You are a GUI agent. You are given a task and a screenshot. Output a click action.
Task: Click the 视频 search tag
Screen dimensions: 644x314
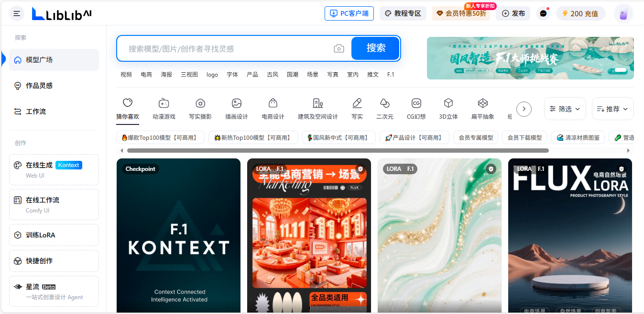(126, 75)
